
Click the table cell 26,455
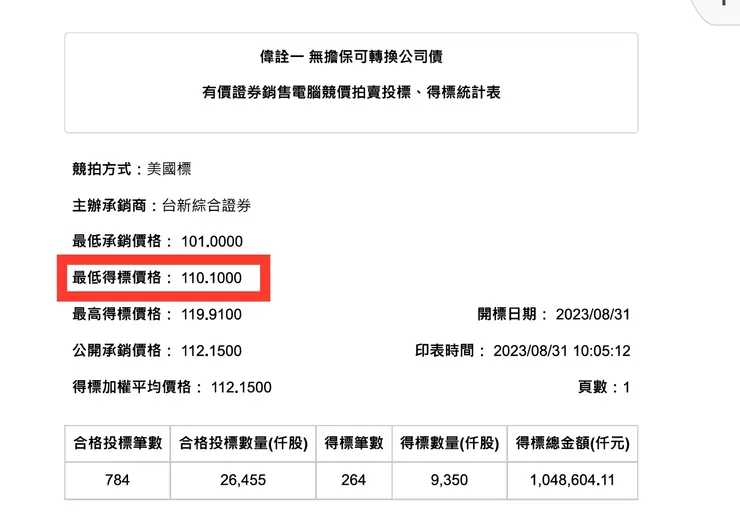pyautogui.click(x=243, y=480)
